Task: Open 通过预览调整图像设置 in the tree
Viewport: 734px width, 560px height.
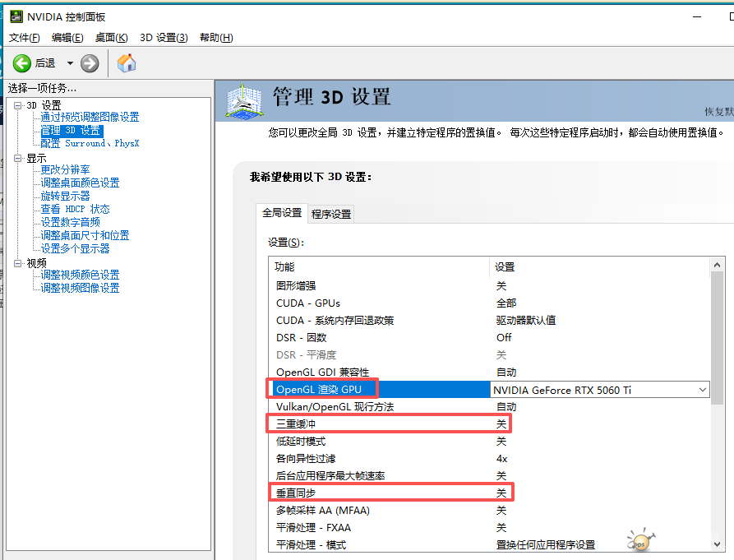Action: (90, 118)
